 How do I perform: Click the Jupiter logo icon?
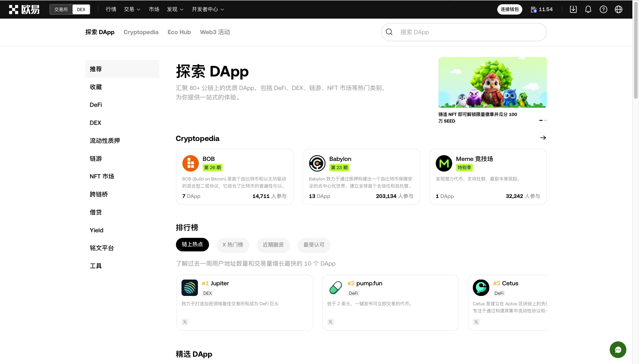pyautogui.click(x=190, y=288)
